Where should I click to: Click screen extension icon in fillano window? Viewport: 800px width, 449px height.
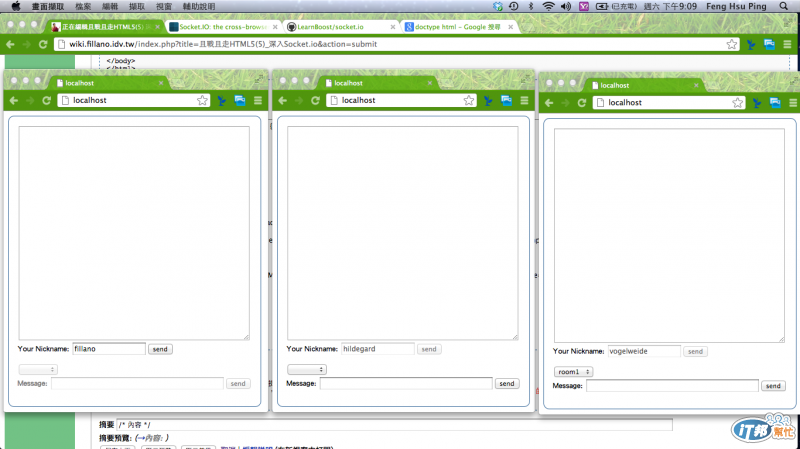pyautogui.click(x=240, y=101)
